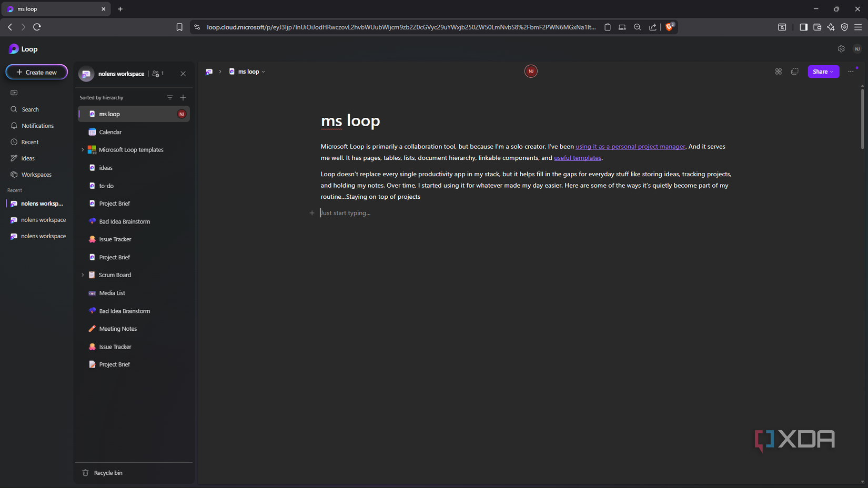This screenshot has width=868, height=488.
Task: Copy page as a Loop component
Action: 795,72
